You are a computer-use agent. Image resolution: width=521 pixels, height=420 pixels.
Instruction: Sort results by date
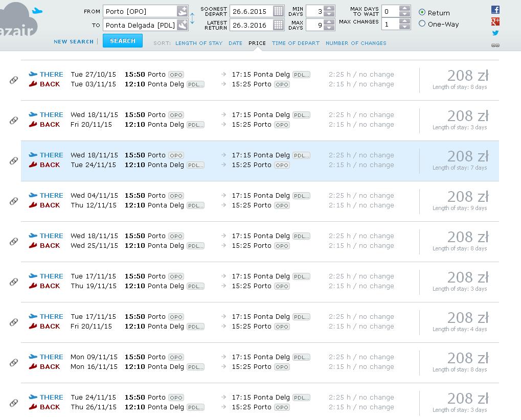[235, 43]
